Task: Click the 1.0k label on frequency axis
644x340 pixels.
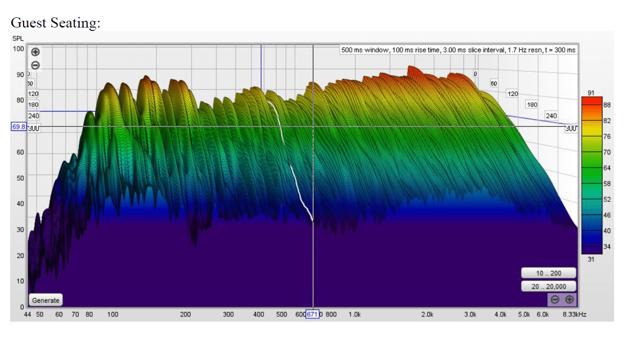Action: [354, 314]
